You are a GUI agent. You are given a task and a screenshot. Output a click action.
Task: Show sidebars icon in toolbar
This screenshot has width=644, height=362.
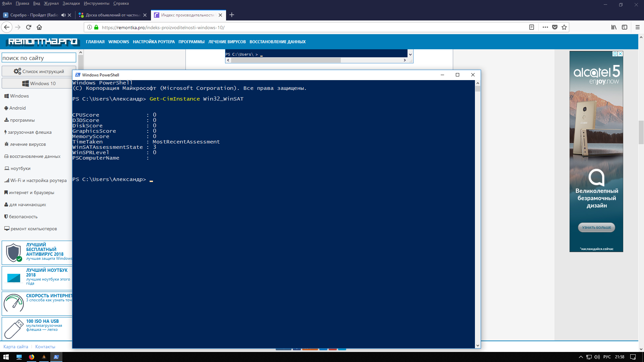(625, 27)
